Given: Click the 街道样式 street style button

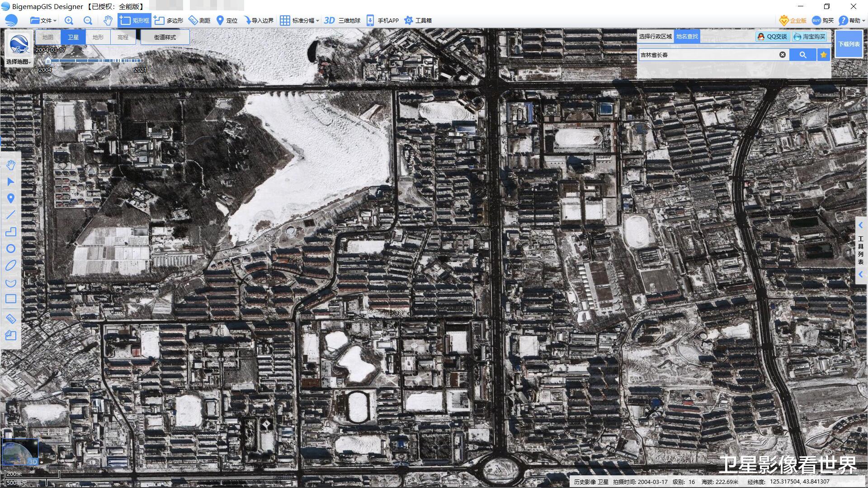Looking at the screenshot, I should (165, 37).
